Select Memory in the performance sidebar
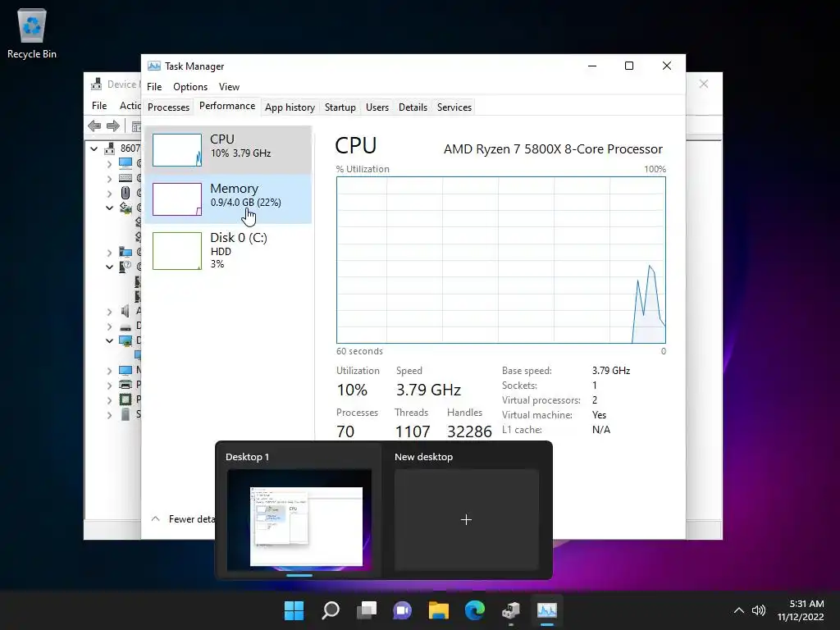The height and width of the screenshot is (630, 840). pos(228,199)
